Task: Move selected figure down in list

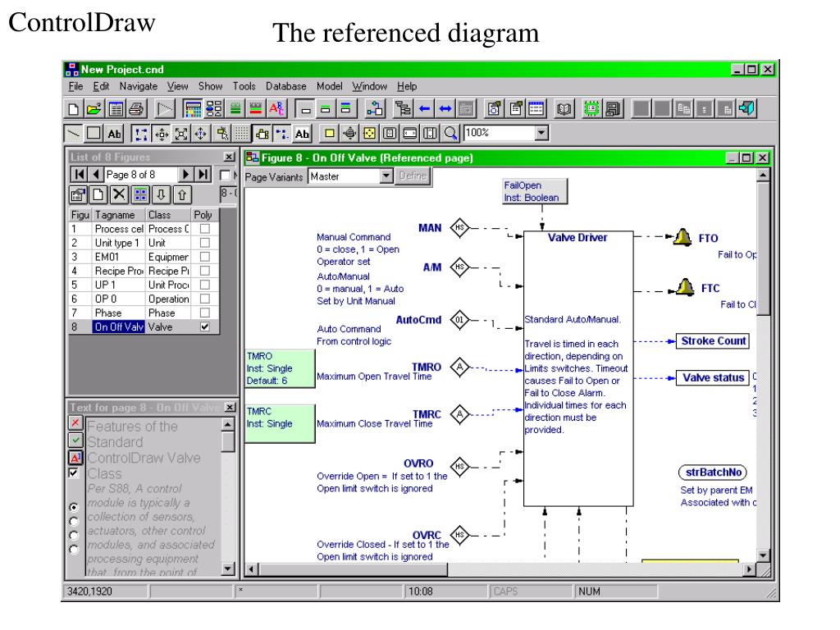Action: [x=161, y=194]
